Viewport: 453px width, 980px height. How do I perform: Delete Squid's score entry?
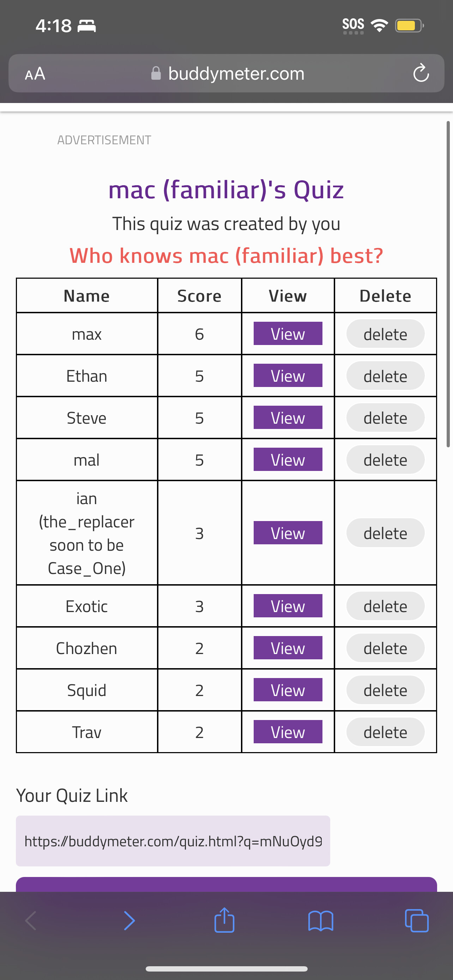point(385,690)
